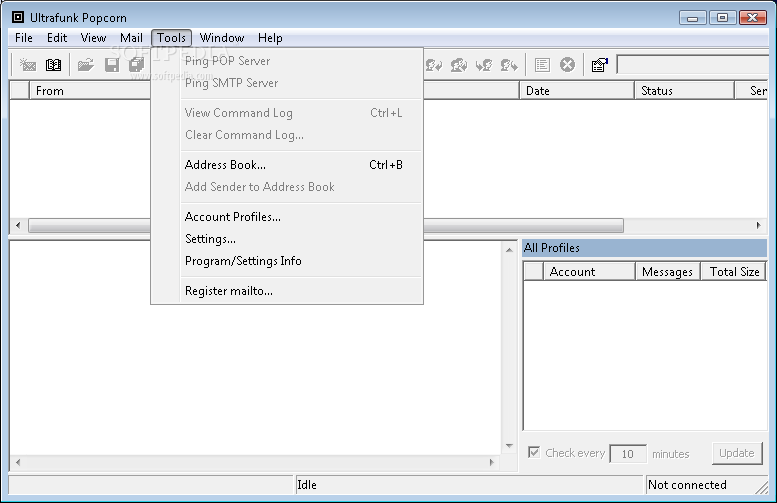Open the View menu
This screenshot has height=503, width=777.
pos(93,38)
